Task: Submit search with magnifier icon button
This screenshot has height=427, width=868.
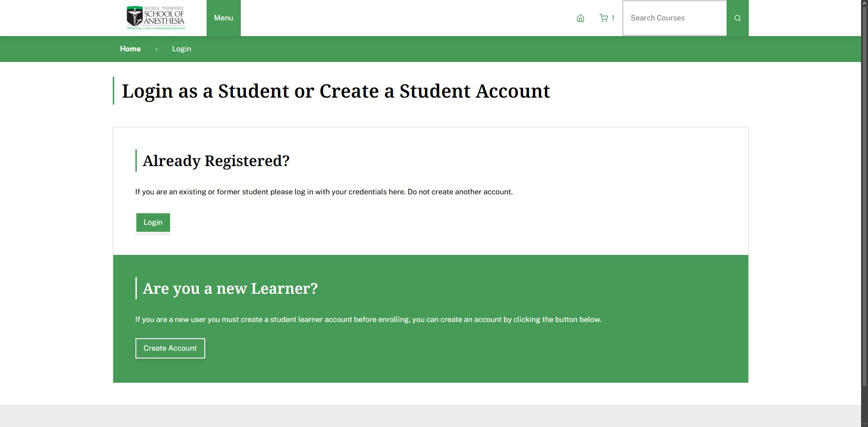Action: 738,18
